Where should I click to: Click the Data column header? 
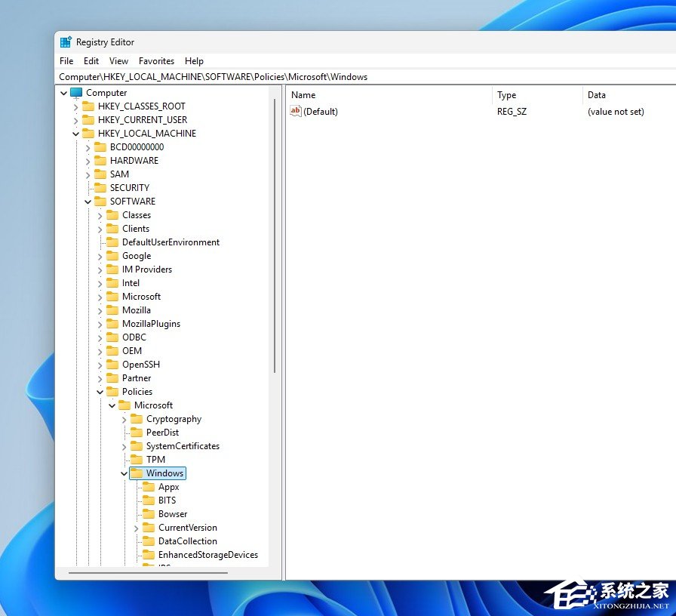(629, 95)
